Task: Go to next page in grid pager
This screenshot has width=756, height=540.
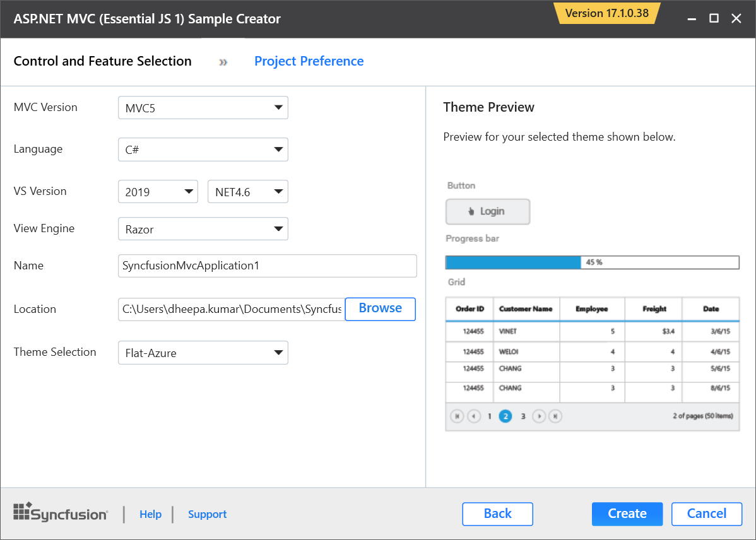Action: tap(539, 416)
